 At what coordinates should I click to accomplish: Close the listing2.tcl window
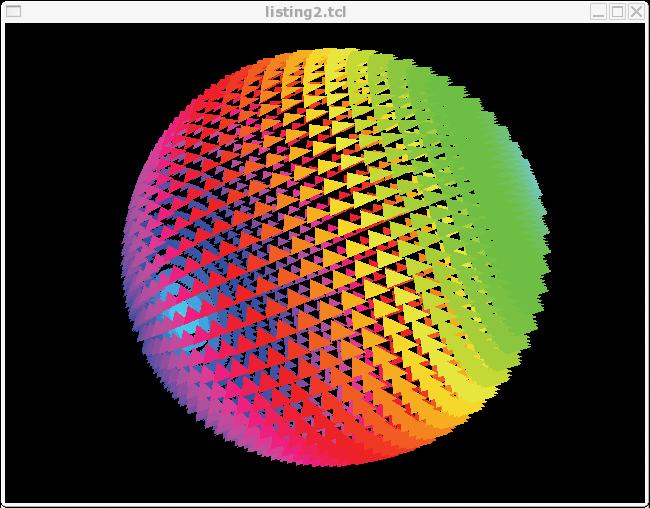click(x=636, y=12)
